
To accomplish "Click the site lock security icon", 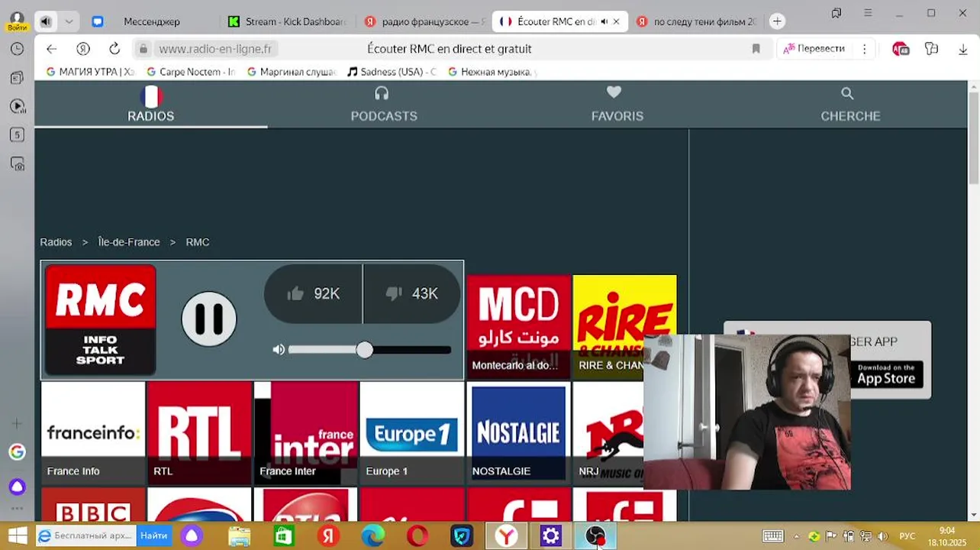I will pyautogui.click(x=143, y=49).
